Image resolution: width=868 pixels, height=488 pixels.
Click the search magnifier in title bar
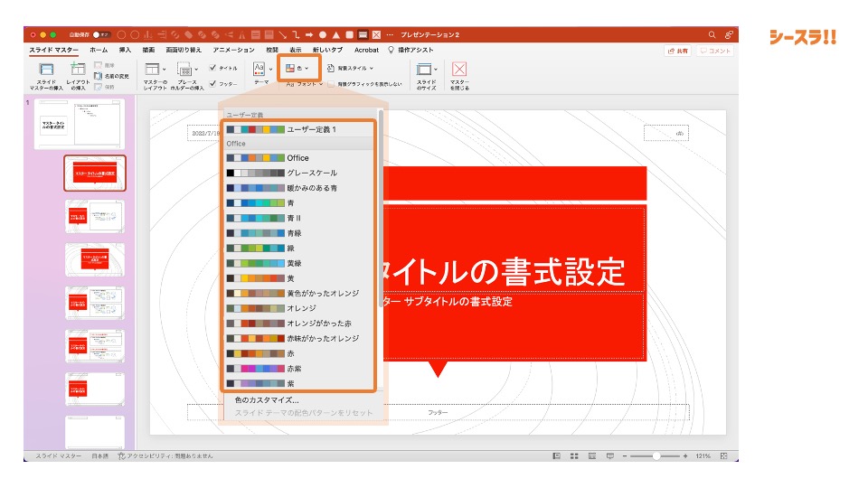tap(712, 34)
